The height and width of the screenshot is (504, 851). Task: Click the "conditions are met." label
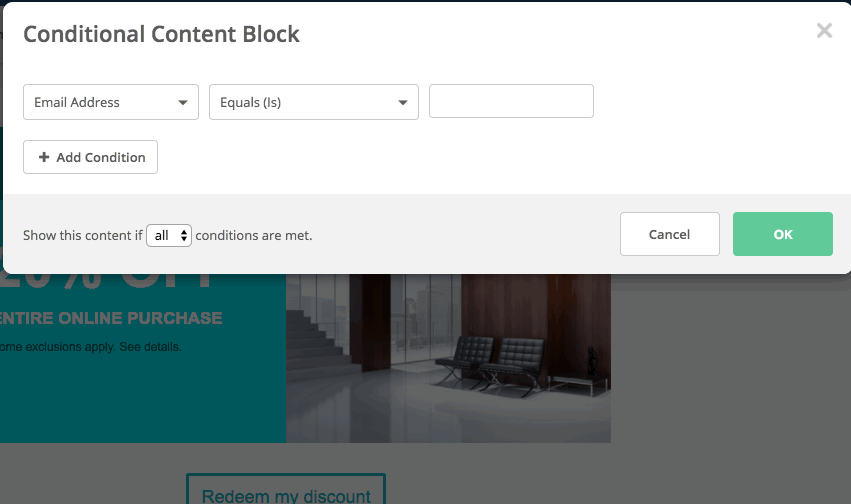pos(254,236)
